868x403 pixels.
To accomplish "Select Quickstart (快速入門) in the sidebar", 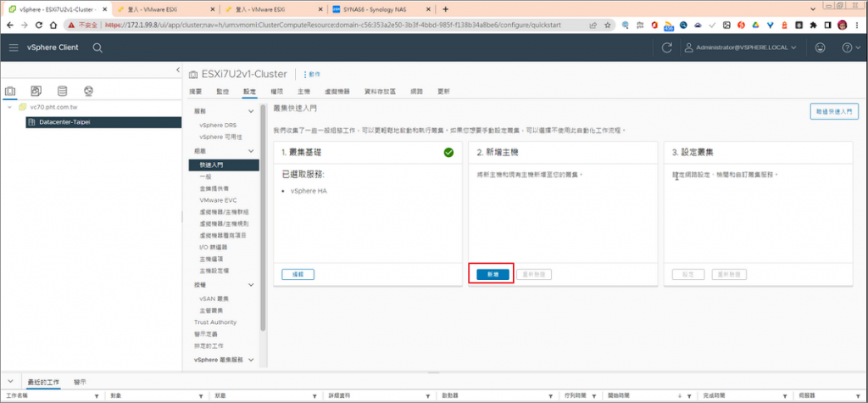I will tap(224, 165).
